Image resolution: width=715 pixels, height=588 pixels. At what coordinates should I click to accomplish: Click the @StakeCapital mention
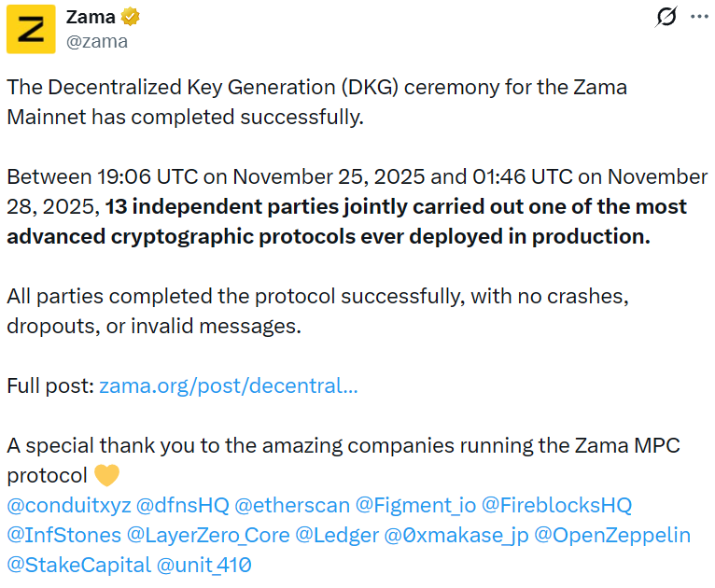coord(77,565)
